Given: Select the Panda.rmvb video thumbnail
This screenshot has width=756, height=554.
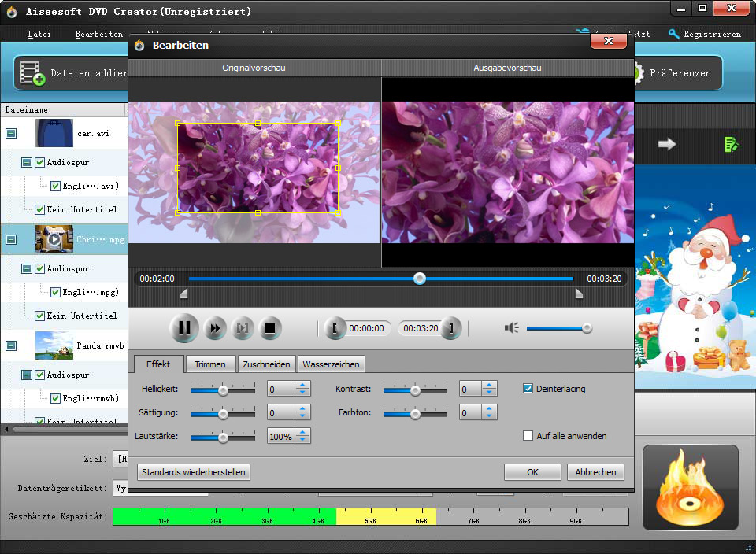Looking at the screenshot, I should tap(54, 345).
